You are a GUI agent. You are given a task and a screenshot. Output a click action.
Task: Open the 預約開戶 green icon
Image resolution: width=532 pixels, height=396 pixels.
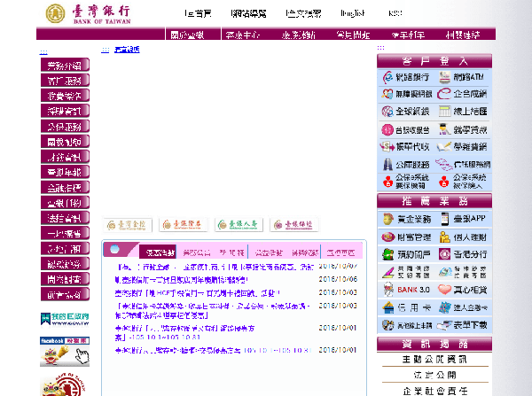(387, 254)
